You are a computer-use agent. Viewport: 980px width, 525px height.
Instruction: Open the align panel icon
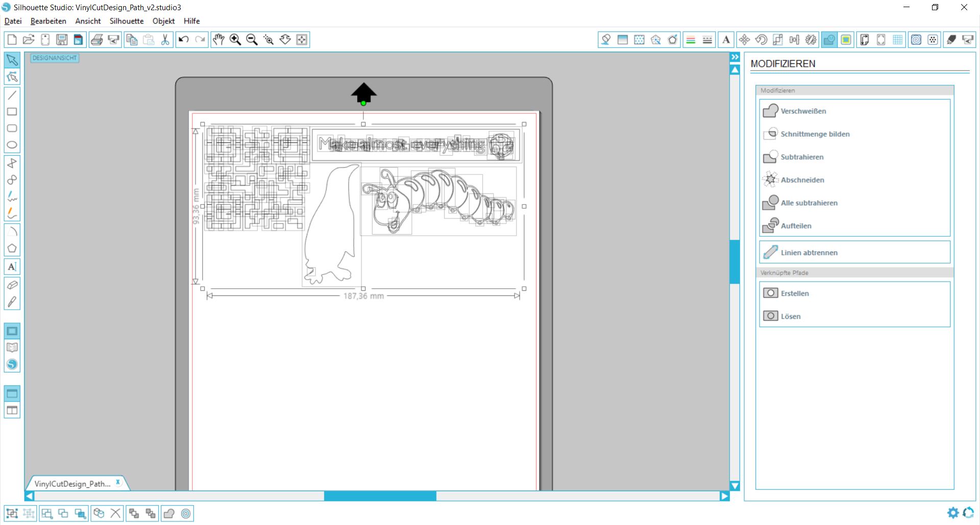(x=795, y=40)
